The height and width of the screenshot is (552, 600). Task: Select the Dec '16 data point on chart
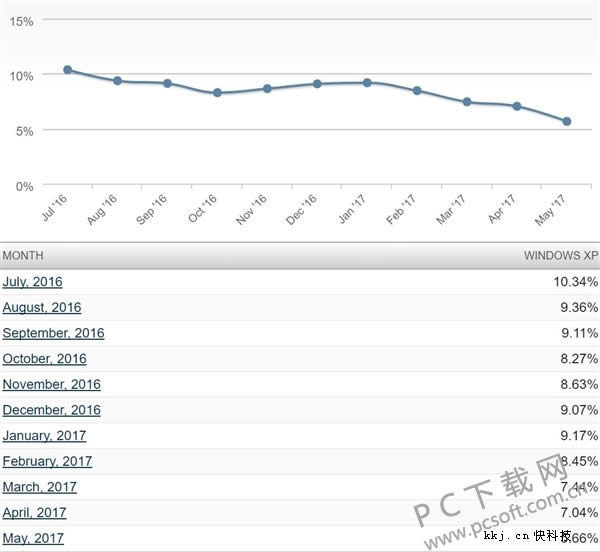pyautogui.click(x=317, y=84)
